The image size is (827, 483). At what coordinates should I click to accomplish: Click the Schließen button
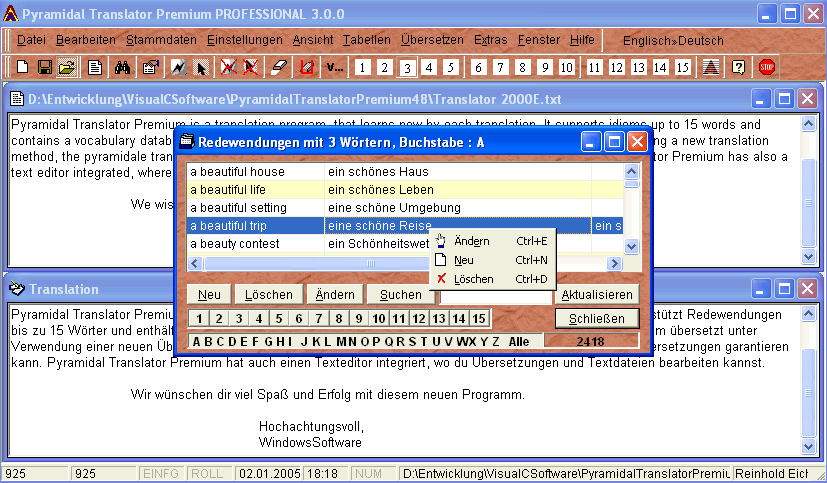click(597, 318)
